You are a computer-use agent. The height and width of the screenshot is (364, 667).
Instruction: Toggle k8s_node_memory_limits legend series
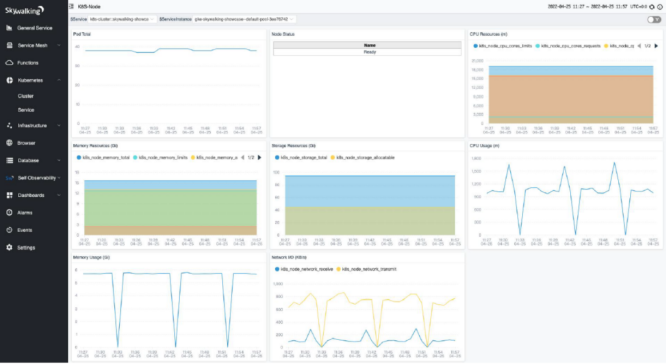(160, 158)
